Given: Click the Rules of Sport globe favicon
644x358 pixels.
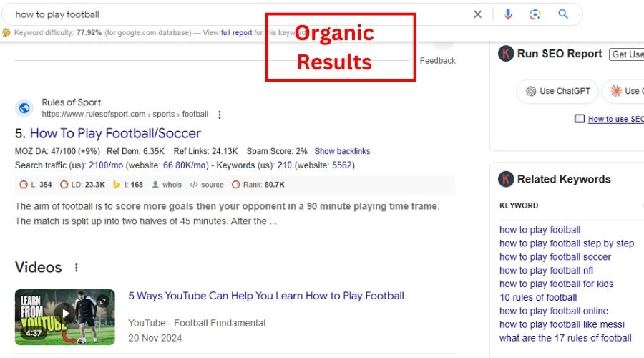Looking at the screenshot, I should coord(24,108).
